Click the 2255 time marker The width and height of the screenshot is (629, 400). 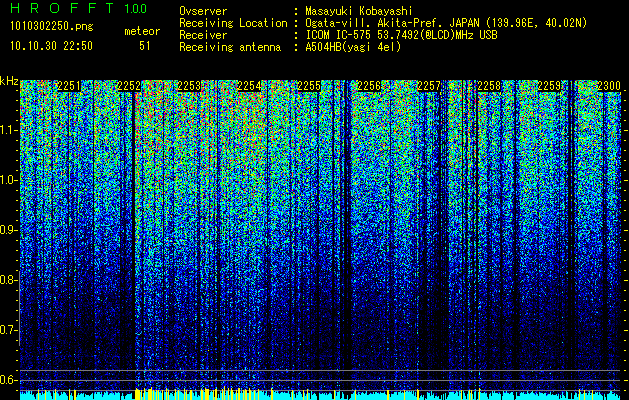click(x=309, y=86)
